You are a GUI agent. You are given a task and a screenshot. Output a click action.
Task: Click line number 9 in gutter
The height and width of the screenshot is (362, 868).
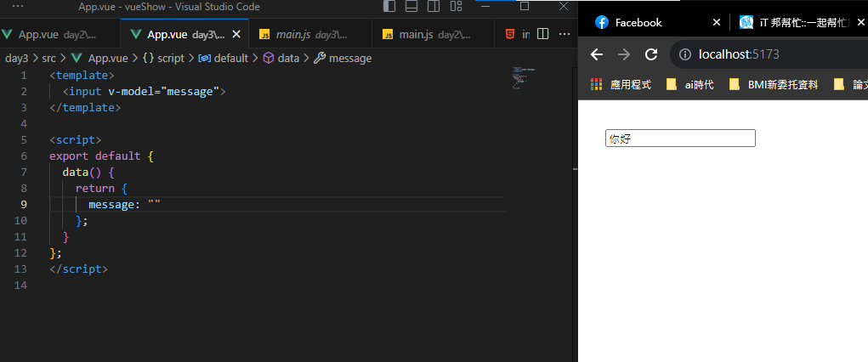tap(24, 204)
